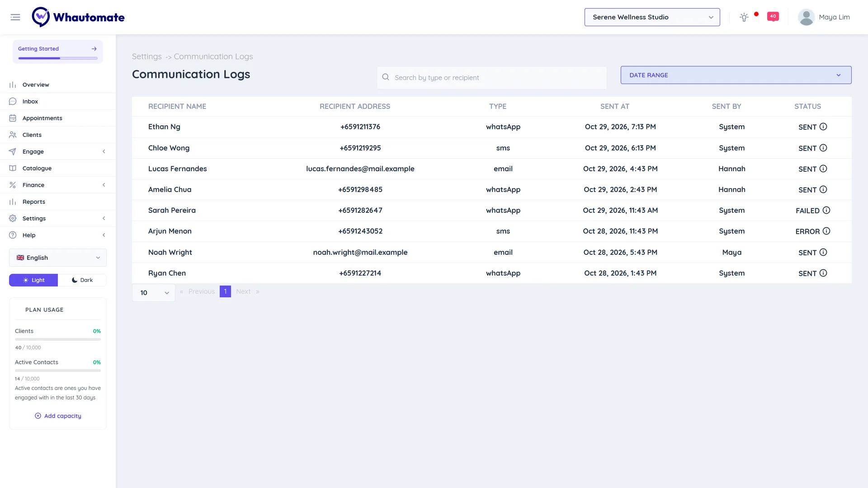The width and height of the screenshot is (868, 488).
Task: Open Inbox in the sidebar
Action: 58,101
